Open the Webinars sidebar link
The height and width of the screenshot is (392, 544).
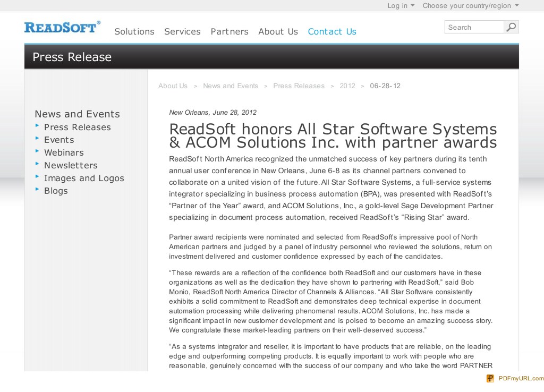coord(64,152)
